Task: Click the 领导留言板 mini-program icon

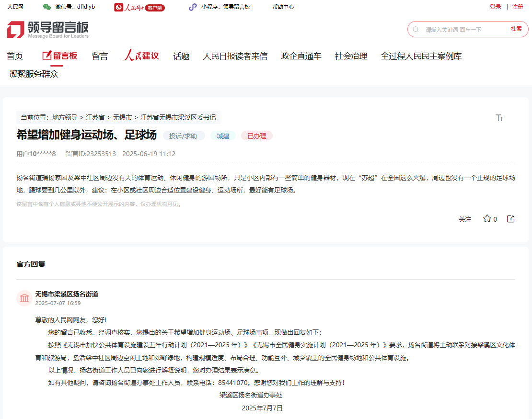Action: (x=194, y=7)
